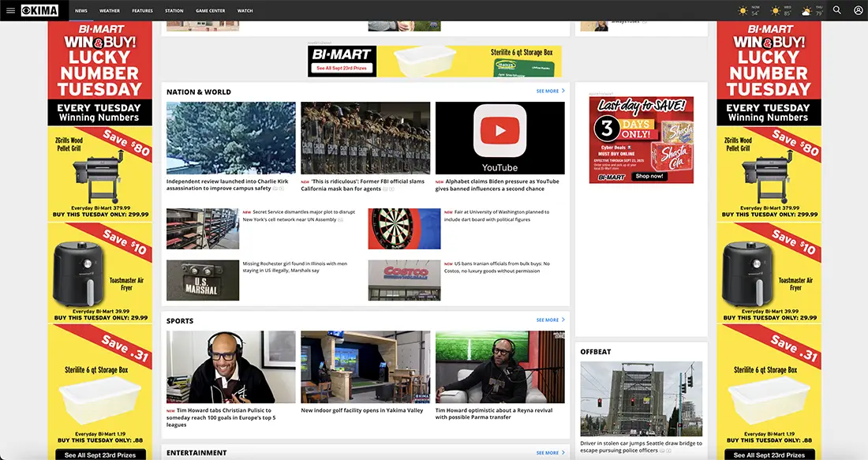Viewport: 868px width, 460px height.
Task: Click Wednesday's weather forecast icon
Action: [x=776, y=11]
